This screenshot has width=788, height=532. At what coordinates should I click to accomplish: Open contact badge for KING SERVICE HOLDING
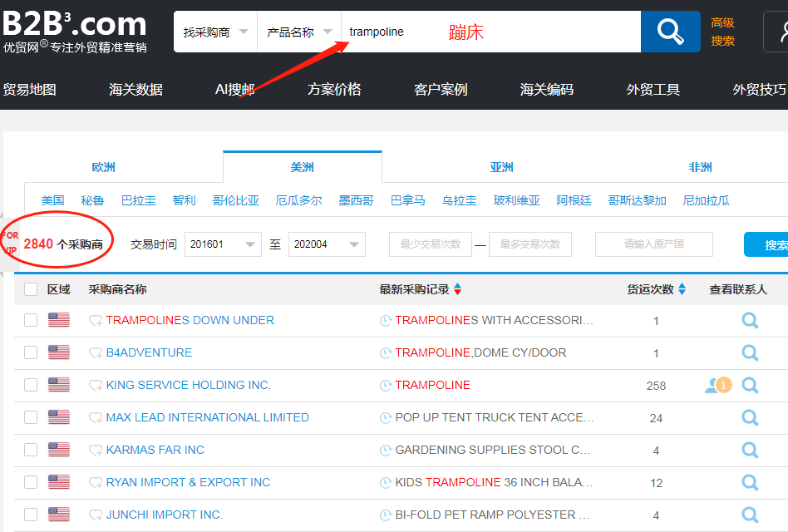coord(718,386)
